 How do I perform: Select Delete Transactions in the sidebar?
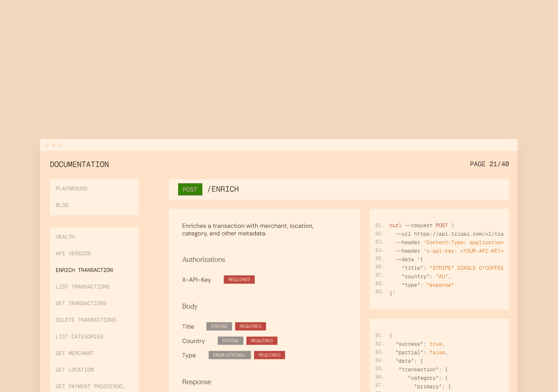click(x=86, y=320)
